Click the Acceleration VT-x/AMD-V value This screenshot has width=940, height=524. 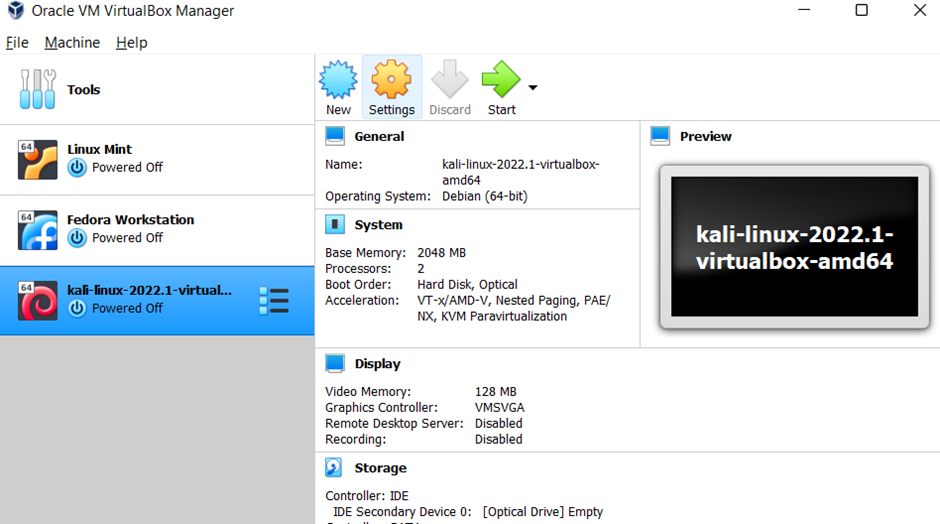coord(514,308)
